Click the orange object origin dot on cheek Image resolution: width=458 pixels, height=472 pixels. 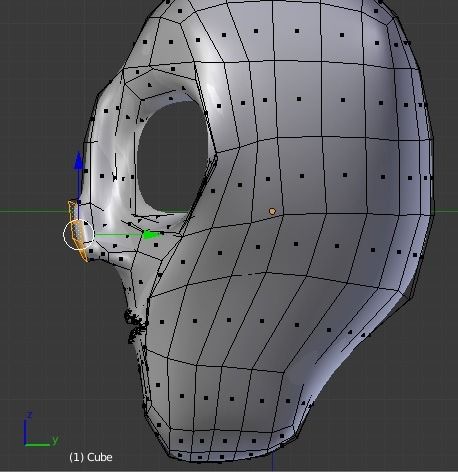[272, 211]
